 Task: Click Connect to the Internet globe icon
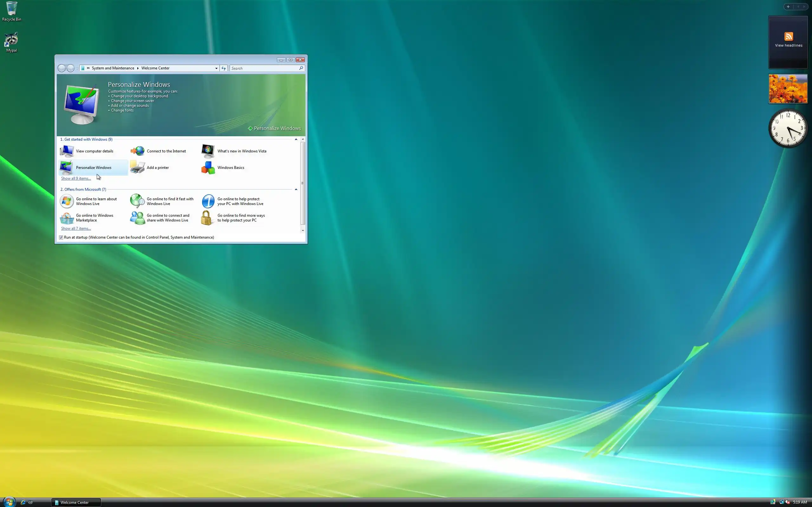[137, 151]
